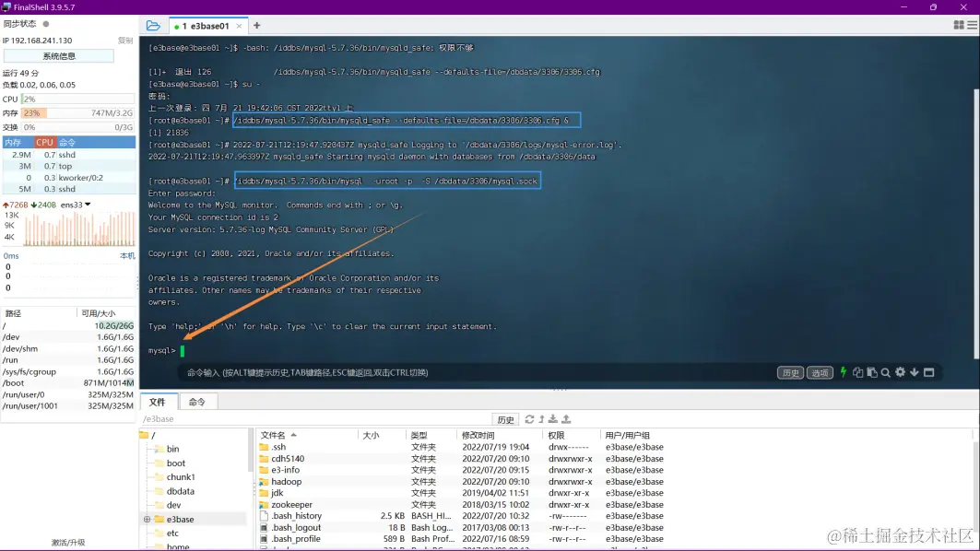Go up to parent directory icon
980x551 pixels.
point(542,419)
